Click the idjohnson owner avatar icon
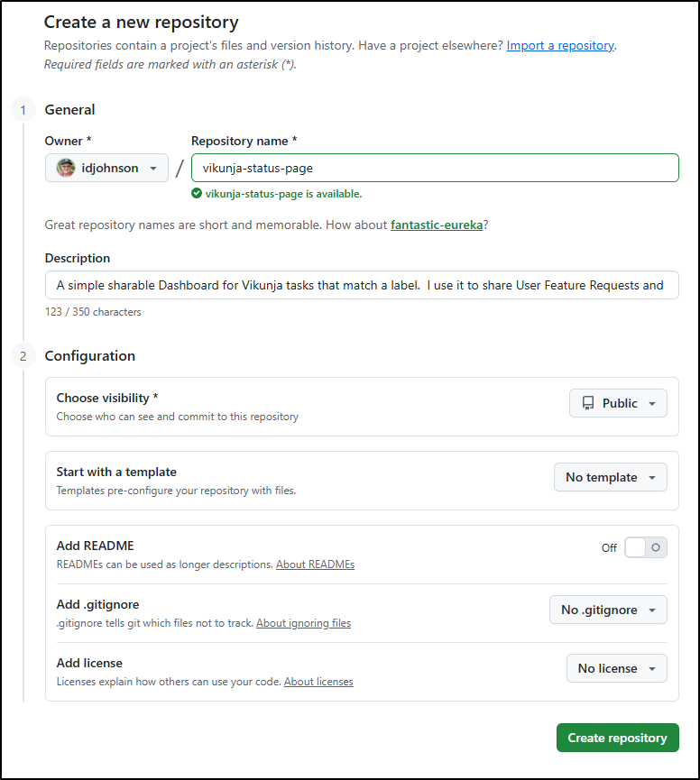Screen dimensions: 700x780 tap(66, 168)
